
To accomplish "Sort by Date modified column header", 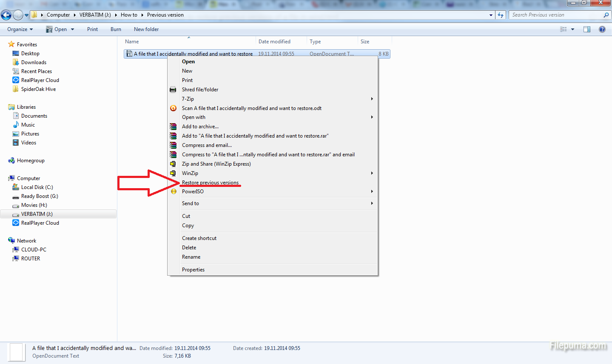I will click(281, 42).
